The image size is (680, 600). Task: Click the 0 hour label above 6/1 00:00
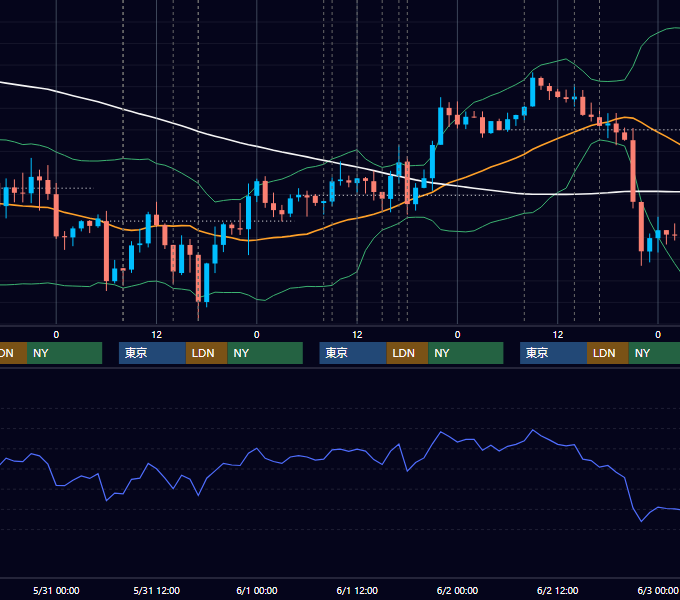[257, 335]
